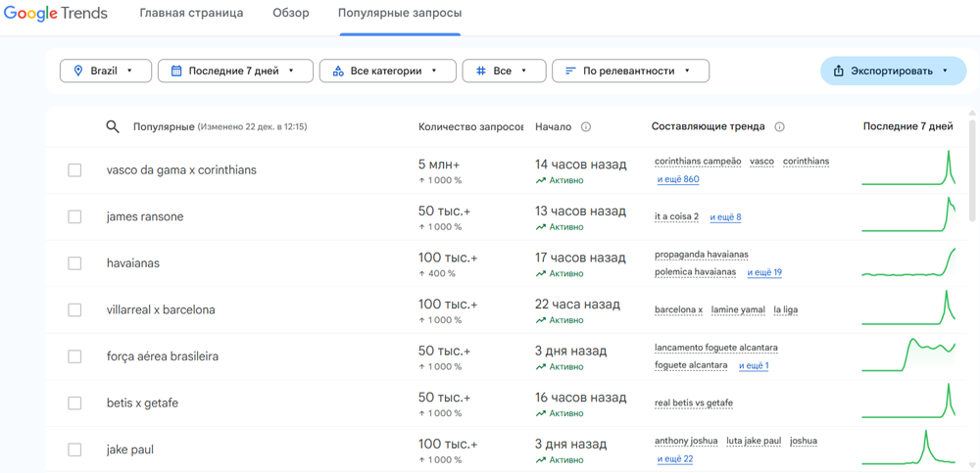The width and height of the screenshot is (980, 473).
Task: Click the 'anthony joshua' query chip
Action: (686, 441)
